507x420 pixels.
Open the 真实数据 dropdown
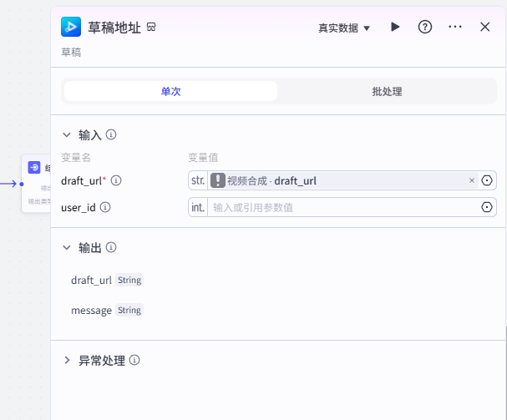344,28
